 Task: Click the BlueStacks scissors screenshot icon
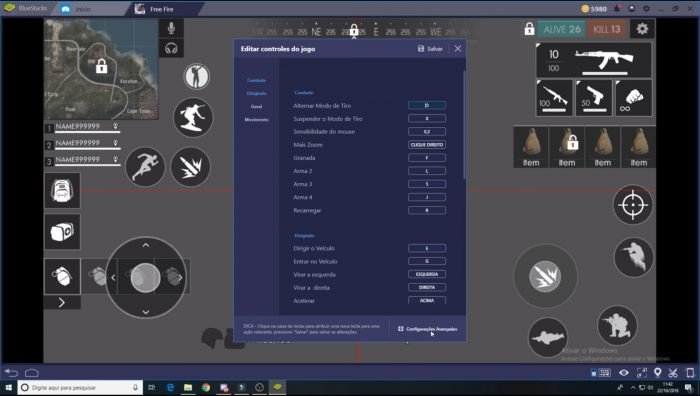[x=673, y=372]
